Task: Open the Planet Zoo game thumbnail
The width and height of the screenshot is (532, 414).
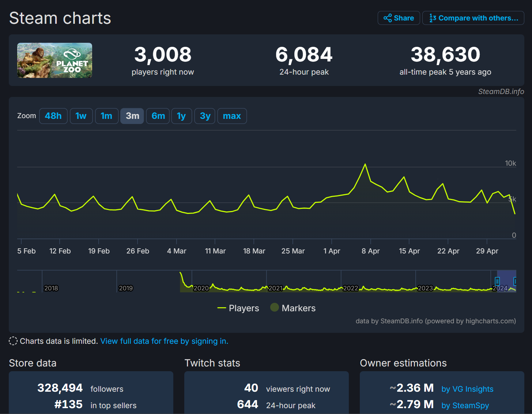Action: pos(54,60)
